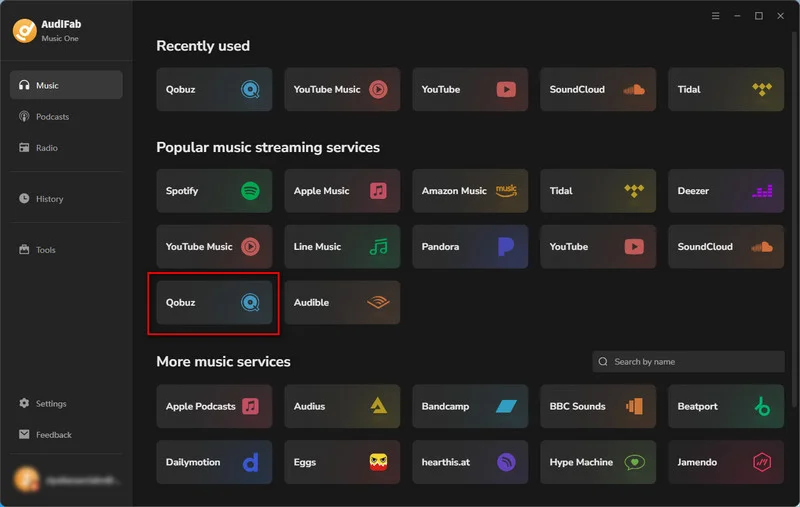Click the Qobuz icon in Popular services
Screen dimensions: 800x507
tap(250, 302)
